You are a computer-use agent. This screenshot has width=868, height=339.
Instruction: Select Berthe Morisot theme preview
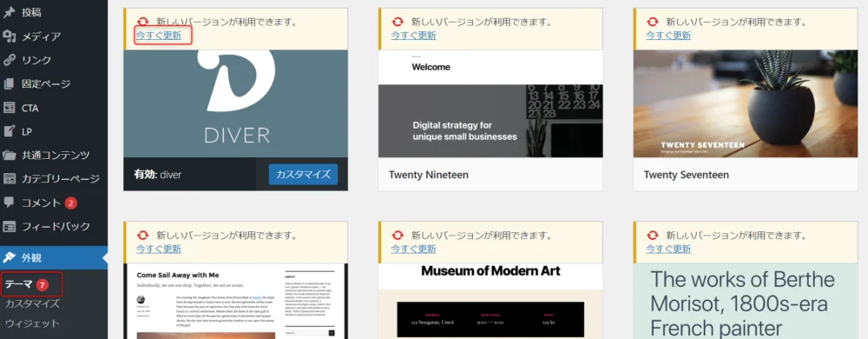coord(746,302)
